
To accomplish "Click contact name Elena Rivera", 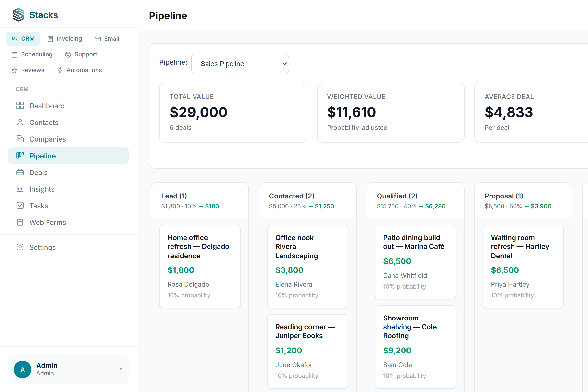I will (x=294, y=284).
